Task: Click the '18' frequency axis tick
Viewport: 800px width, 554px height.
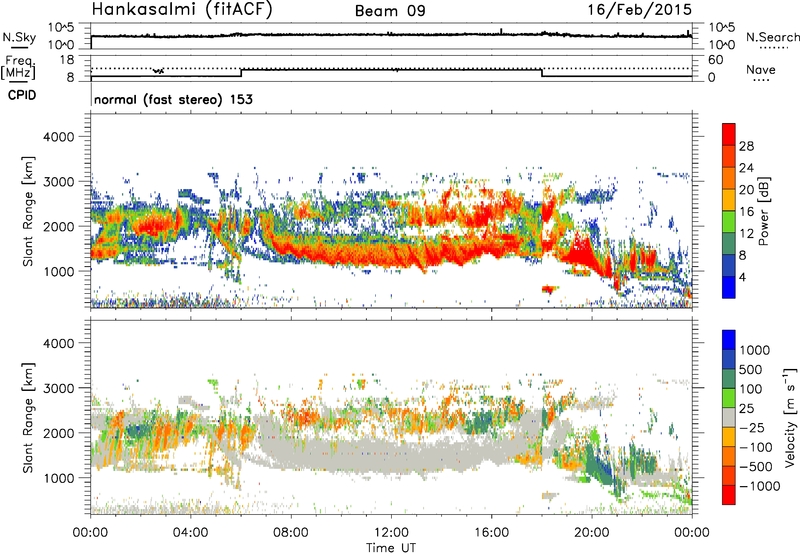Action: pyautogui.click(x=67, y=60)
